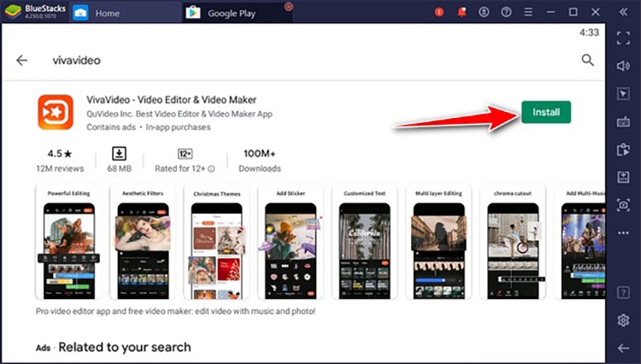Click QuVideo Inc. developer text
Viewport: 641px width, 364px height.
point(179,114)
